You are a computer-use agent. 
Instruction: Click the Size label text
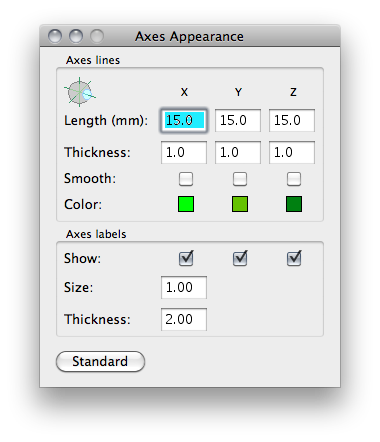click(x=79, y=287)
